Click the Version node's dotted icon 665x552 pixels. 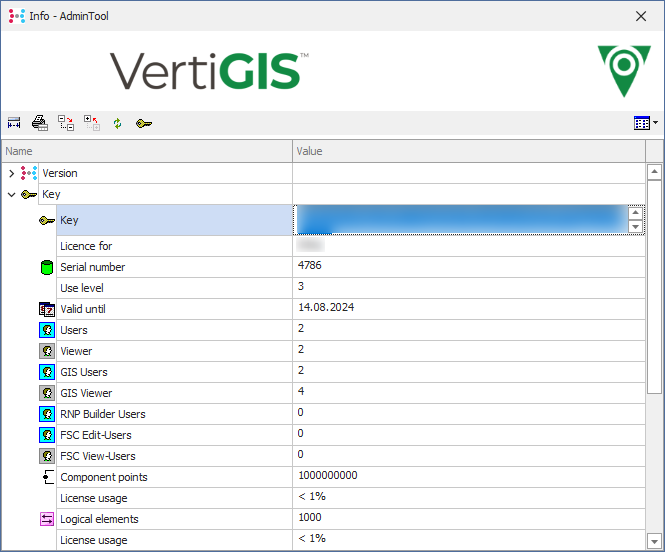pyautogui.click(x=29, y=173)
